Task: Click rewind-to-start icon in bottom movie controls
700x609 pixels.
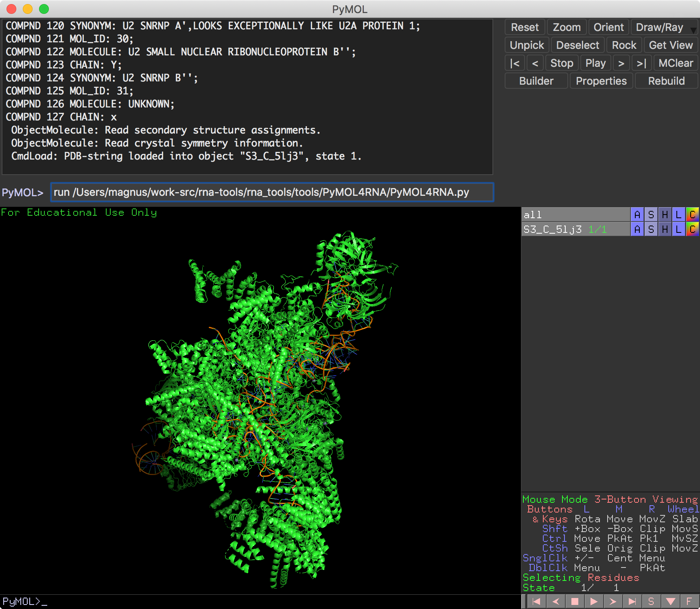Action: [x=536, y=601]
